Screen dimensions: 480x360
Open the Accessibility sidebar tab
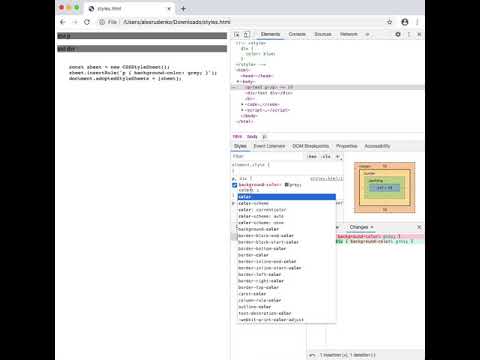(x=377, y=146)
